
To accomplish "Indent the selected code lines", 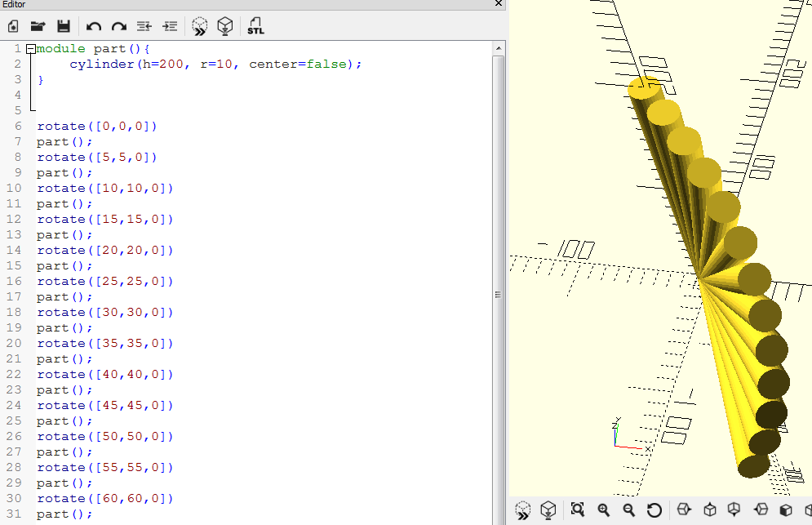I will tap(170, 27).
